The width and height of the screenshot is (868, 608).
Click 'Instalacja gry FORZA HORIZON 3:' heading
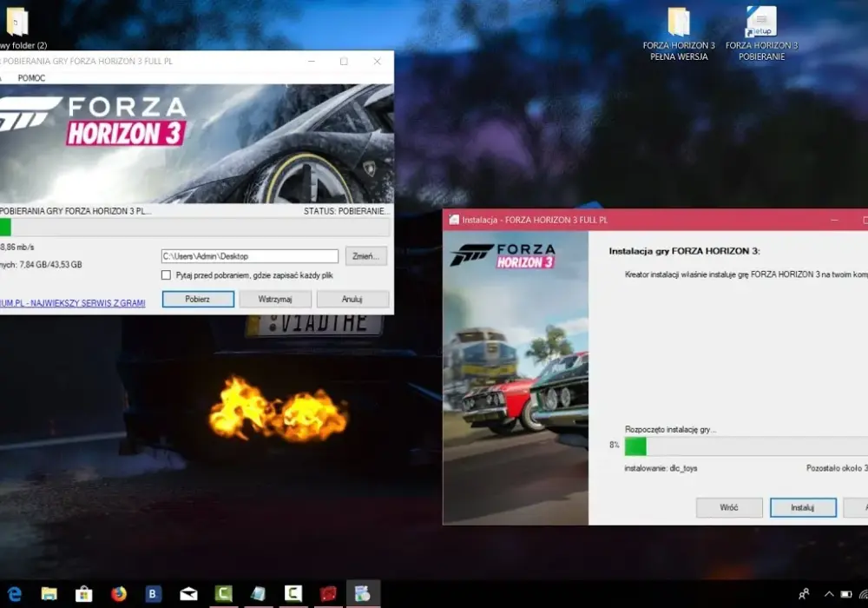tap(684, 251)
